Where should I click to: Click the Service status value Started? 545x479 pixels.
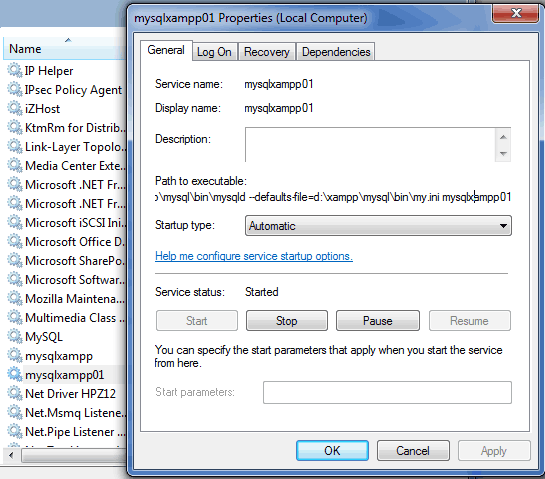pos(262,292)
